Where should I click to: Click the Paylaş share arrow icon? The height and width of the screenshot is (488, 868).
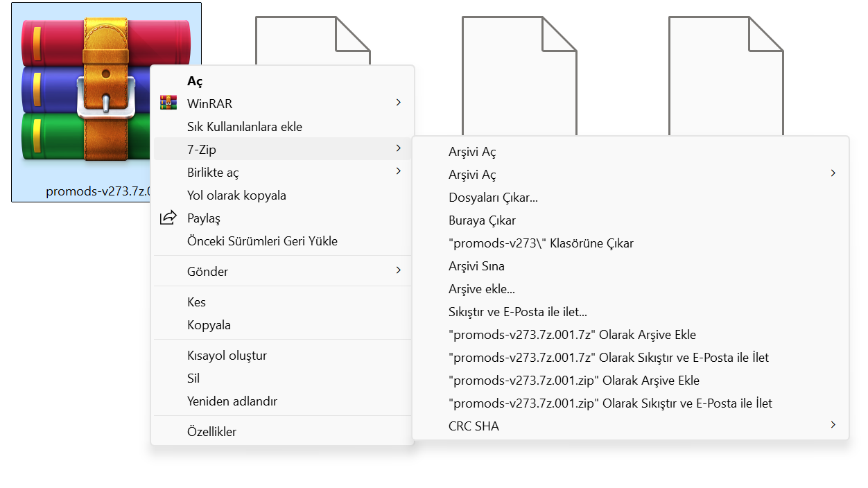pyautogui.click(x=168, y=218)
